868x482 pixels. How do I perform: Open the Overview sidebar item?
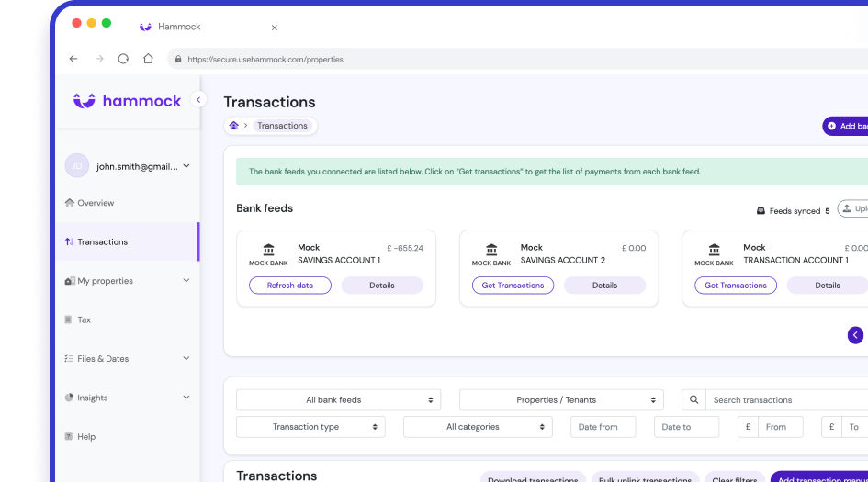tap(96, 203)
